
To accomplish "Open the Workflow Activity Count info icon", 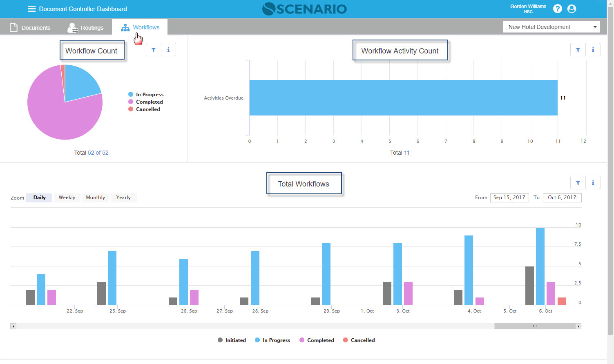I will click(x=593, y=50).
